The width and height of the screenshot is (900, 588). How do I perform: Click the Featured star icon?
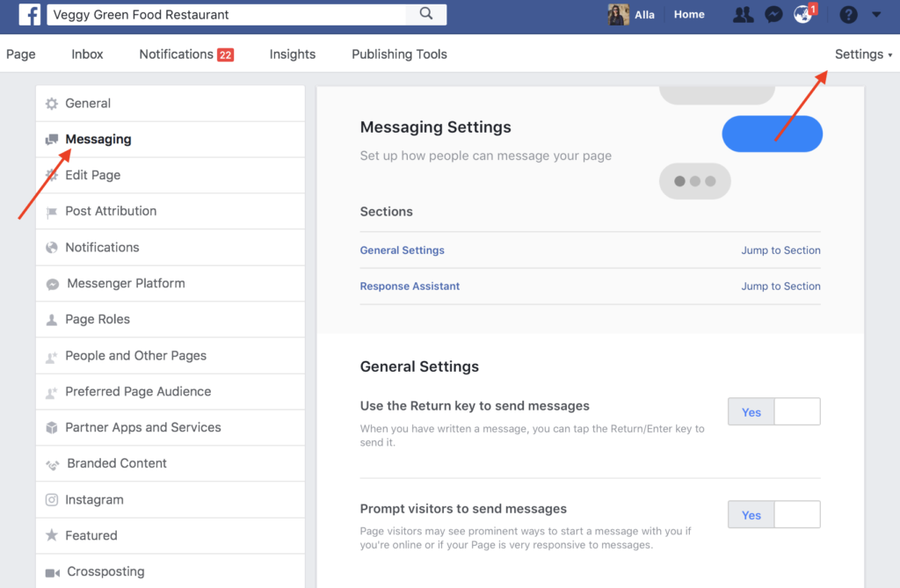(51, 535)
